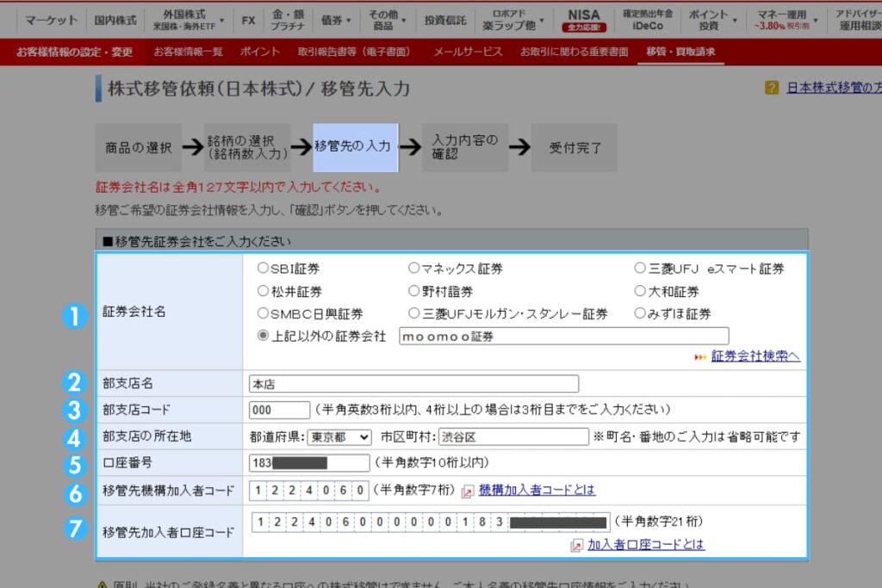Select the SBI証券 radio button
The image size is (882, 588).
tap(263, 268)
